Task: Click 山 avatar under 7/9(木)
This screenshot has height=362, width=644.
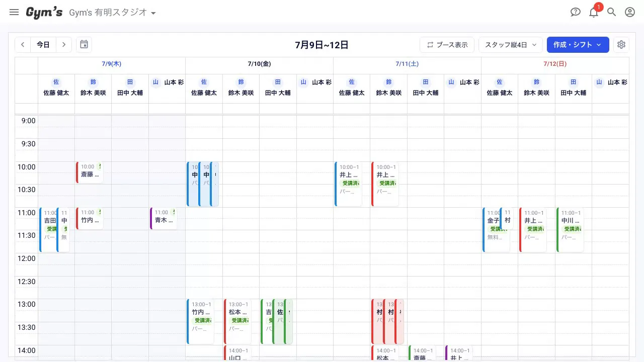Action: (x=155, y=82)
